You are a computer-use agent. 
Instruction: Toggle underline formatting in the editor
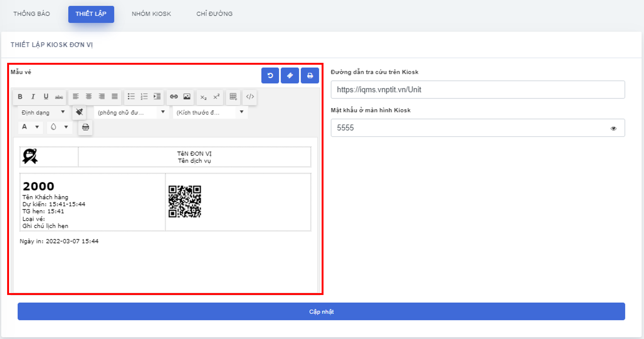tap(46, 97)
